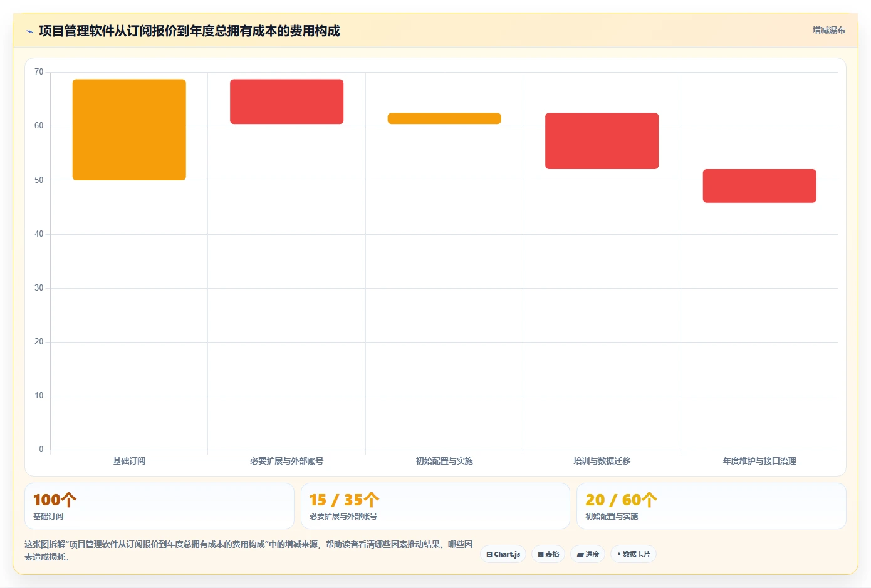Select the red 必要扩展与外部账号 bar
Viewport: 871px width, 588px height.
click(x=286, y=101)
